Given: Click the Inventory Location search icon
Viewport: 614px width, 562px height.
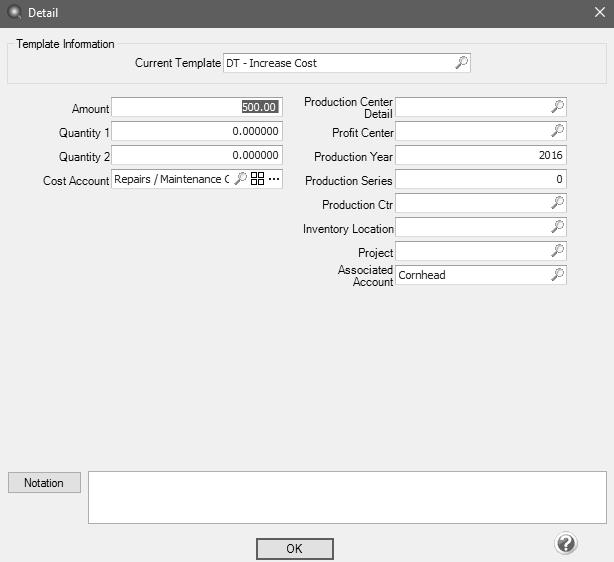Looking at the screenshot, I should click(x=558, y=227).
